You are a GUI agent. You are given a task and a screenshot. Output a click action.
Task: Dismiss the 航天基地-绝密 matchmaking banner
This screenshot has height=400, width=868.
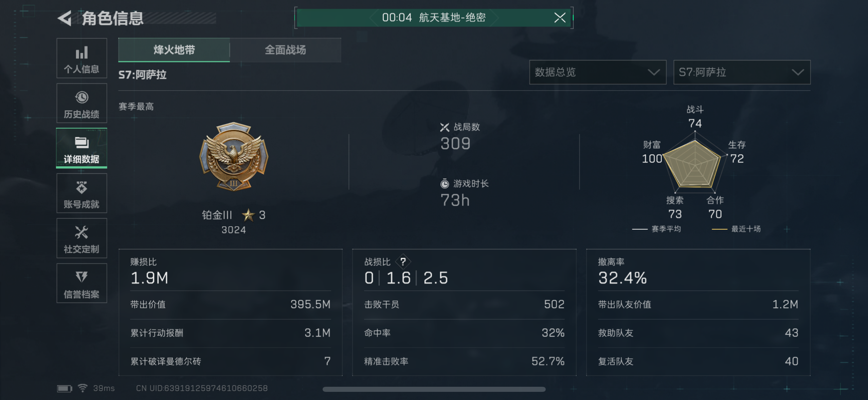(x=560, y=17)
